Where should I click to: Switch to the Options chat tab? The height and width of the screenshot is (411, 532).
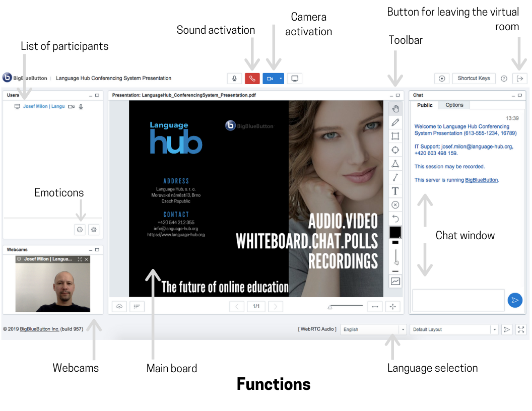(x=454, y=105)
